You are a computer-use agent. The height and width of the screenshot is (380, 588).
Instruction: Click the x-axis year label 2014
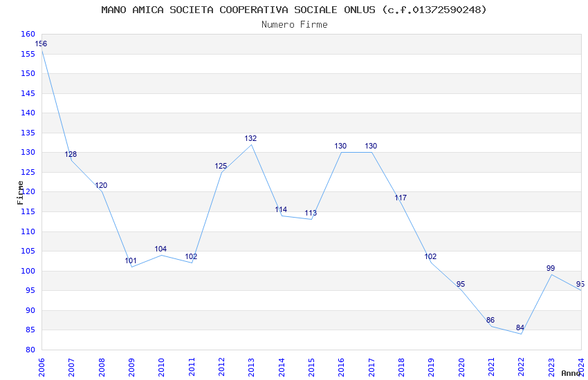pos(282,367)
